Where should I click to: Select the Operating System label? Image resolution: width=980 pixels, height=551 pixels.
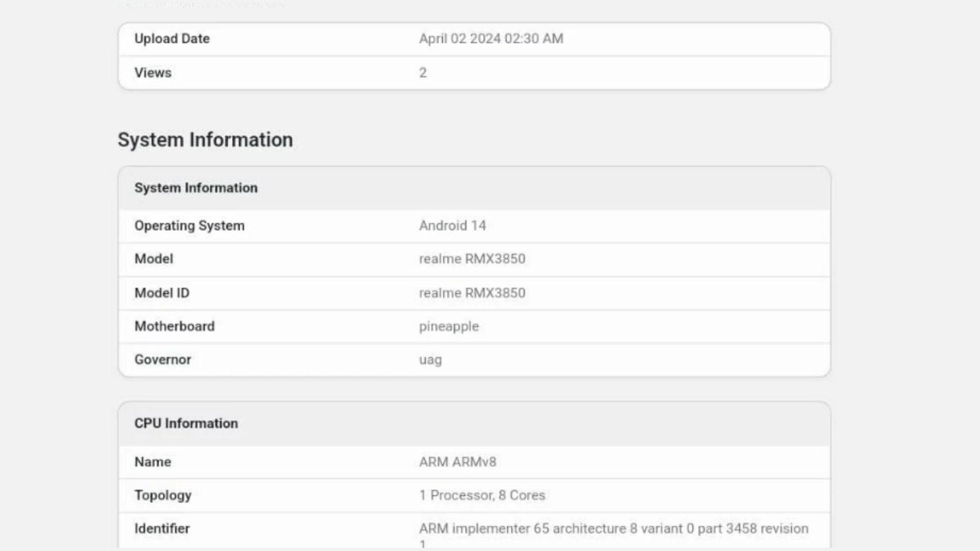pos(189,226)
